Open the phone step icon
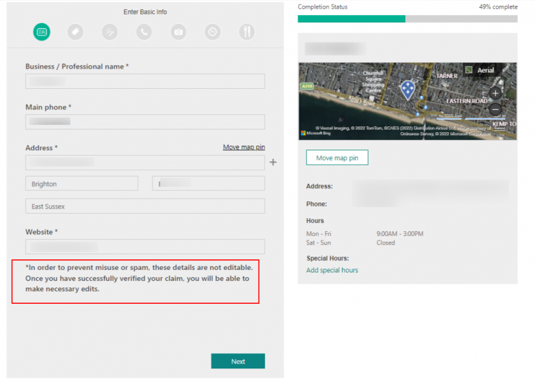This screenshot has width=535, height=392. click(x=144, y=32)
